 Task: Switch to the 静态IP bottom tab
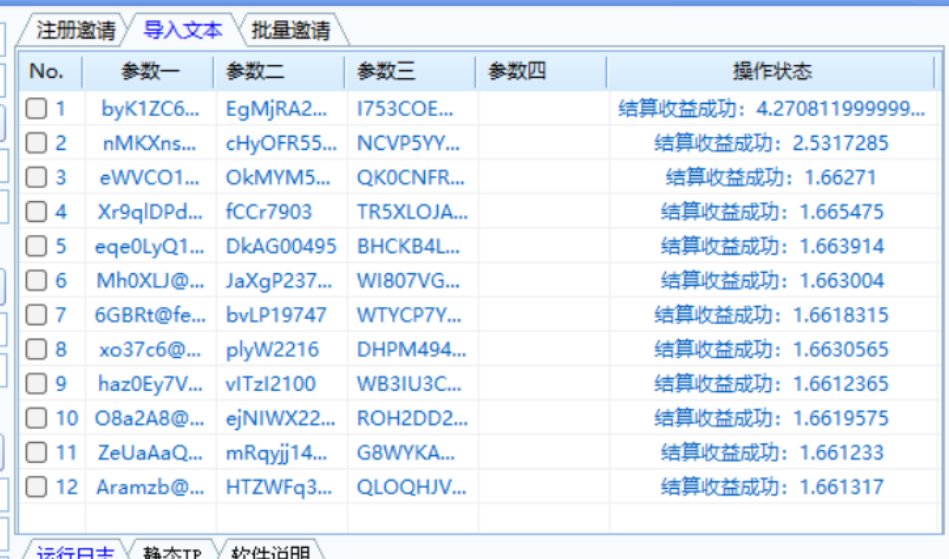click(x=172, y=552)
